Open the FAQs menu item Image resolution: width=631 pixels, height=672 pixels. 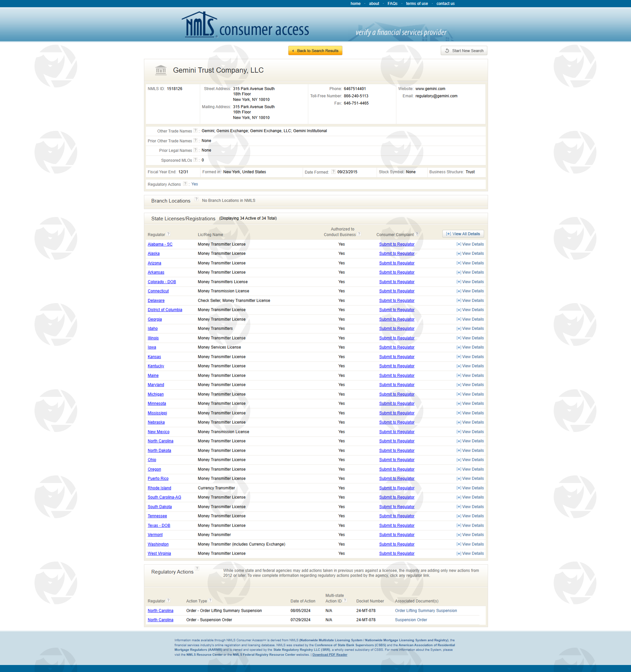(x=392, y=4)
